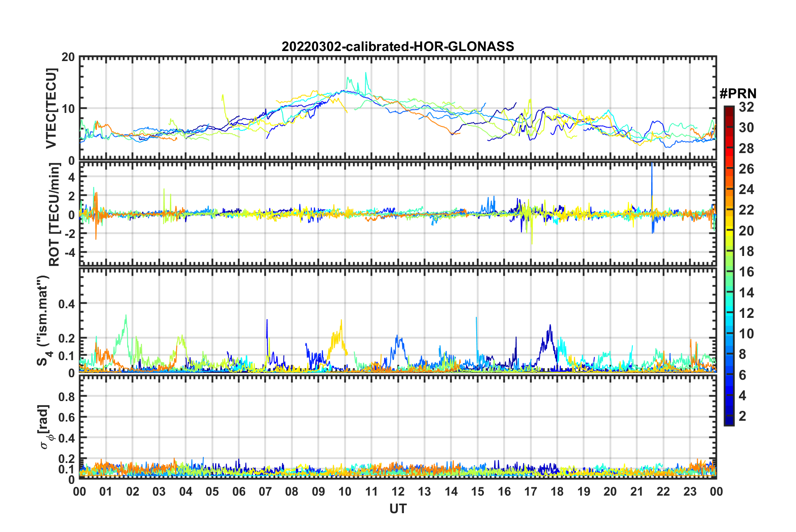The height and width of the screenshot is (532, 796).
Task: Click UT axis tick label 13
Action: coord(424,491)
